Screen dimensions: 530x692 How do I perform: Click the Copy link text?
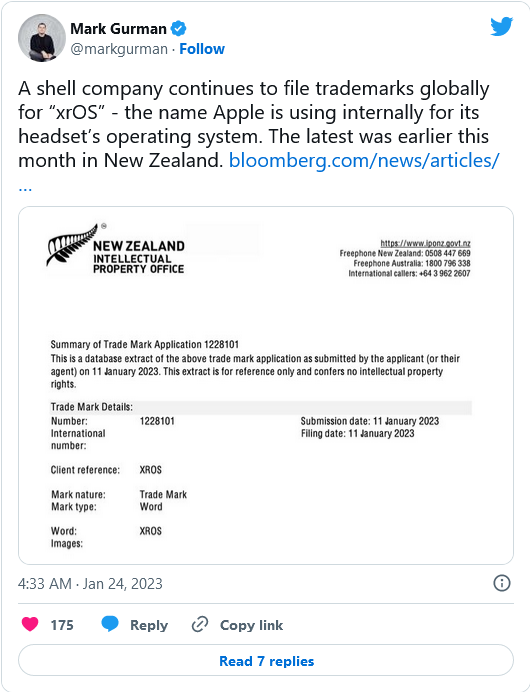pyautogui.click(x=252, y=625)
